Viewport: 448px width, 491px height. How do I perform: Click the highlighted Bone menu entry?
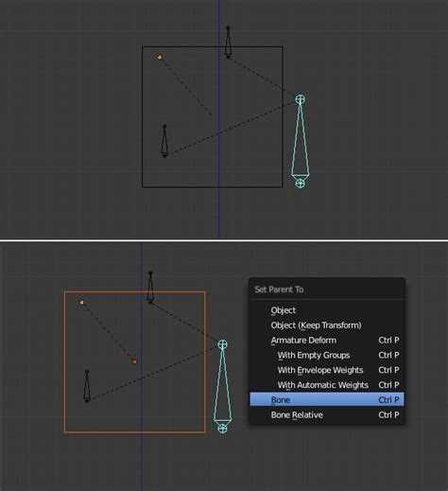pos(326,400)
